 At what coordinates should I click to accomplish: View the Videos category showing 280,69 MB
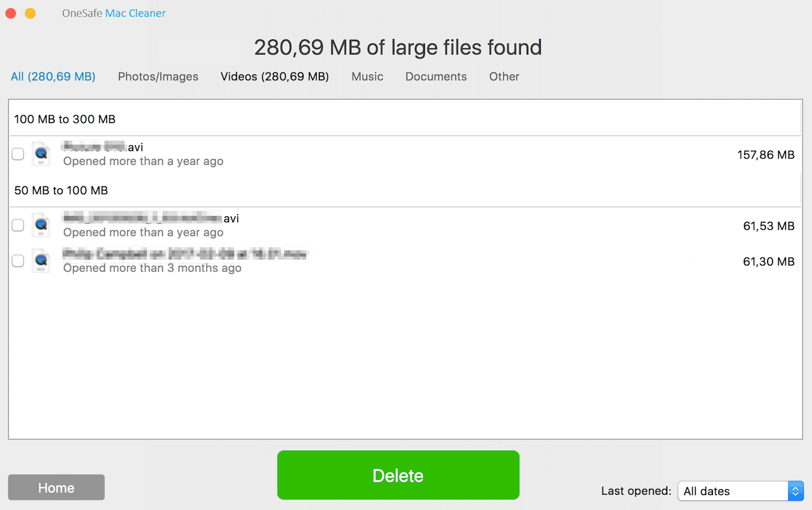[x=274, y=76]
